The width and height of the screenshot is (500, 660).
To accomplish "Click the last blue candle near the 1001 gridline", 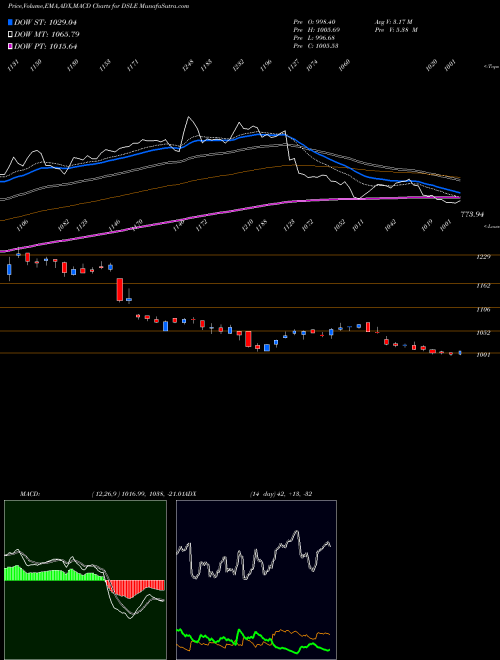I will coord(460,353).
